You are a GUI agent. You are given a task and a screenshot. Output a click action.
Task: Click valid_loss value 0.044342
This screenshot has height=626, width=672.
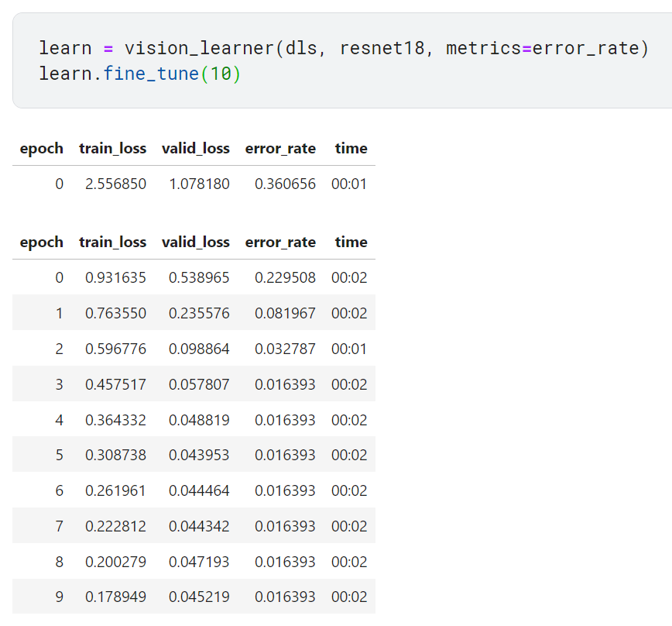(x=199, y=526)
